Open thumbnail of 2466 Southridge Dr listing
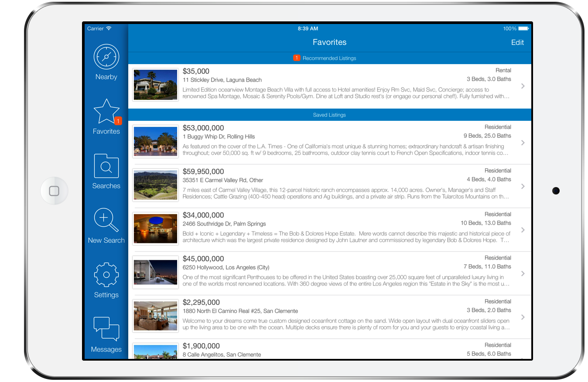Viewport: 588px width, 382px height. pyautogui.click(x=155, y=229)
